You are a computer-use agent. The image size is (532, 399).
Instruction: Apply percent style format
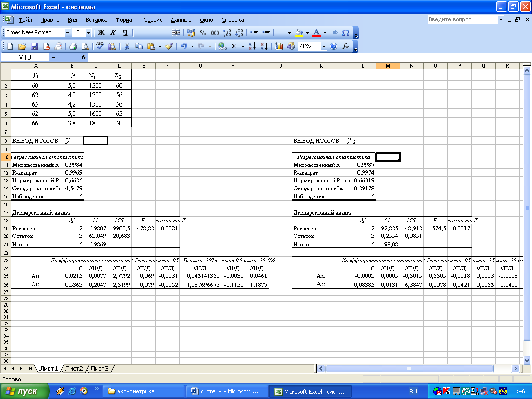pos(203,33)
